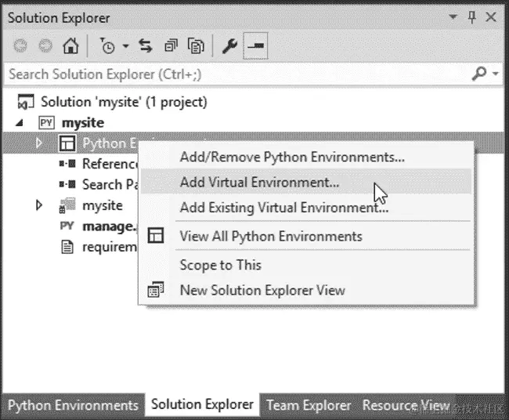Click the PY project icon beside mysite

click(46, 123)
